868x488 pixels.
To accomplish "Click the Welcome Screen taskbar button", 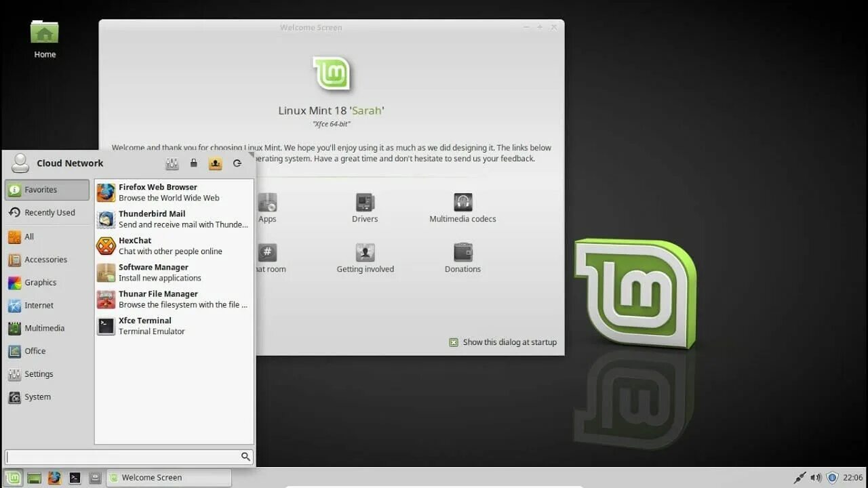I will 169,478.
